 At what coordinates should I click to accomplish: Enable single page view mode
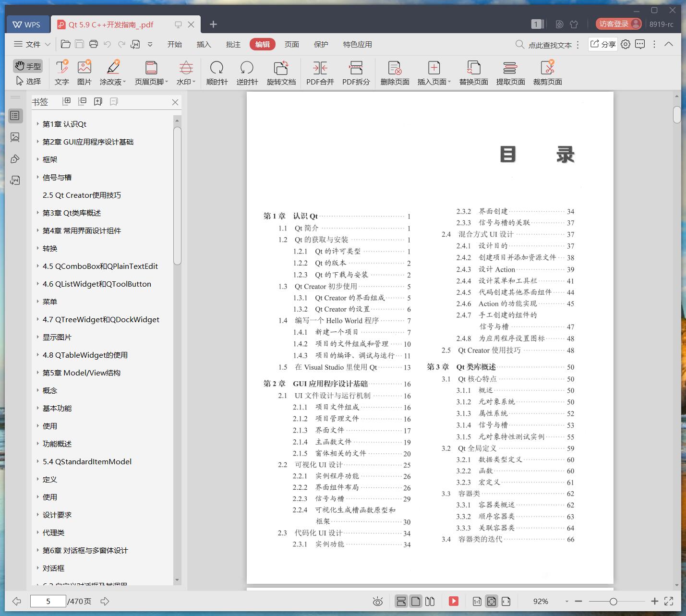[x=416, y=601]
